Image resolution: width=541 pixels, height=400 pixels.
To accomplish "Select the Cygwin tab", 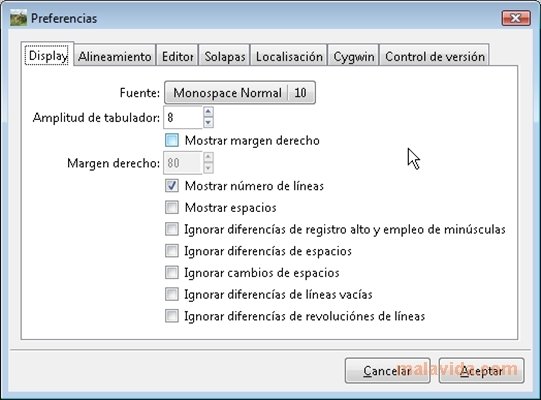I will 354,56.
